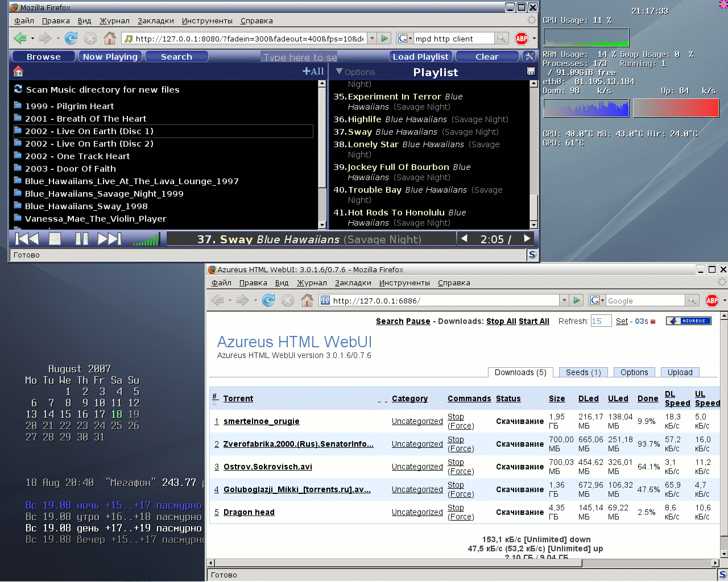Click Stop for Dragon head torrent

(456, 508)
